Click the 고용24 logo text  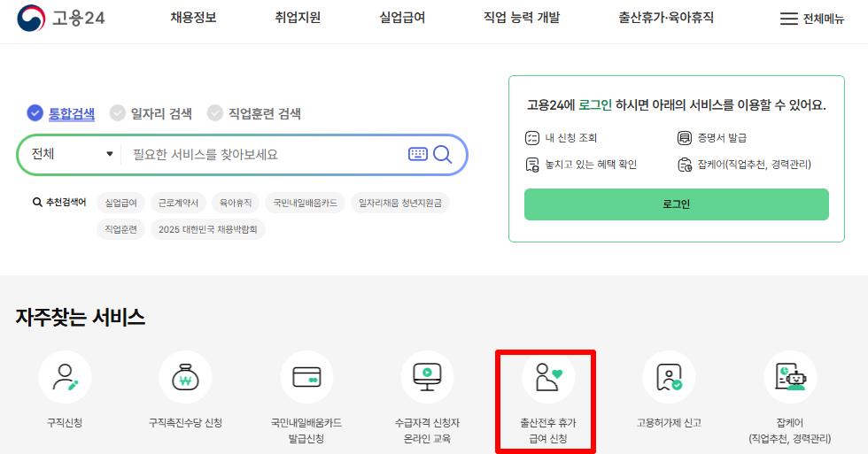[x=78, y=19]
